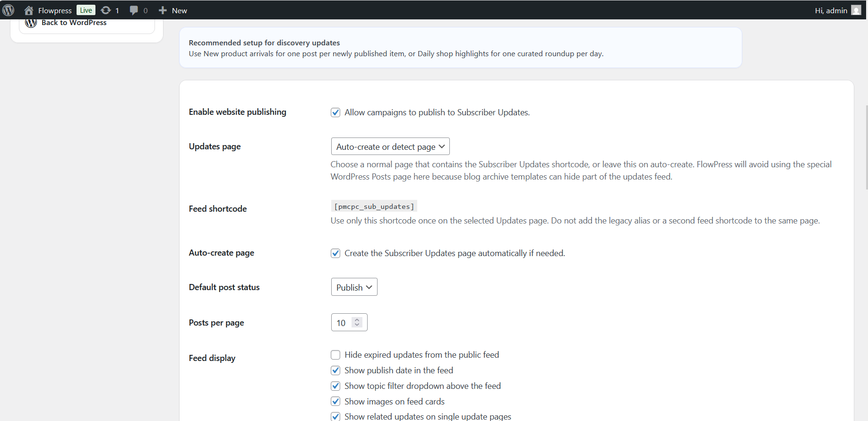This screenshot has width=868, height=421.
Task: Uncheck Show images on feed cards
Action: (x=335, y=402)
